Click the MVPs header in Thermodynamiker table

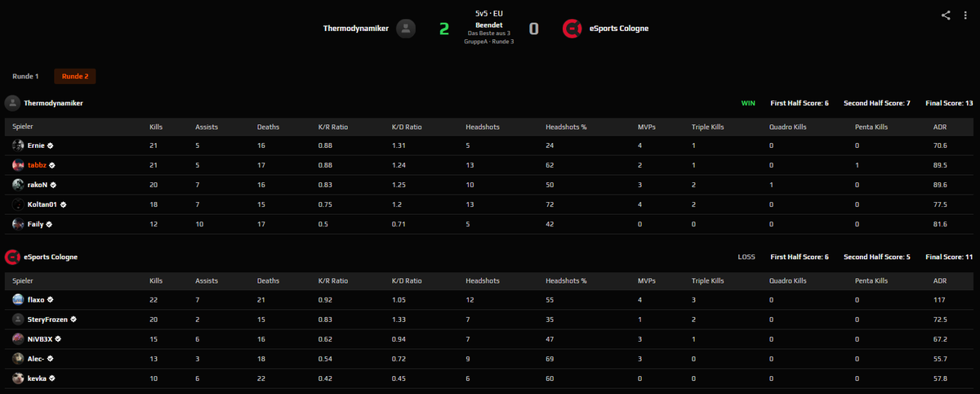[x=646, y=127]
